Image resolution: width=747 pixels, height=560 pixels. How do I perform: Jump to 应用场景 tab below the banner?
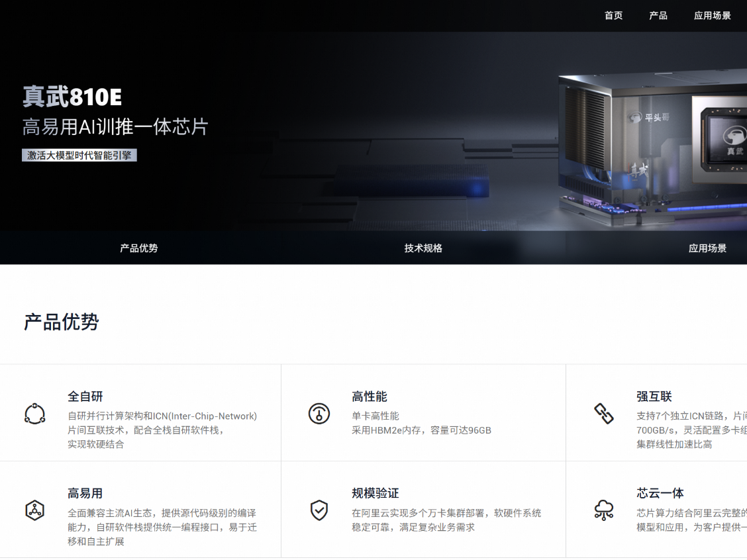[707, 248]
